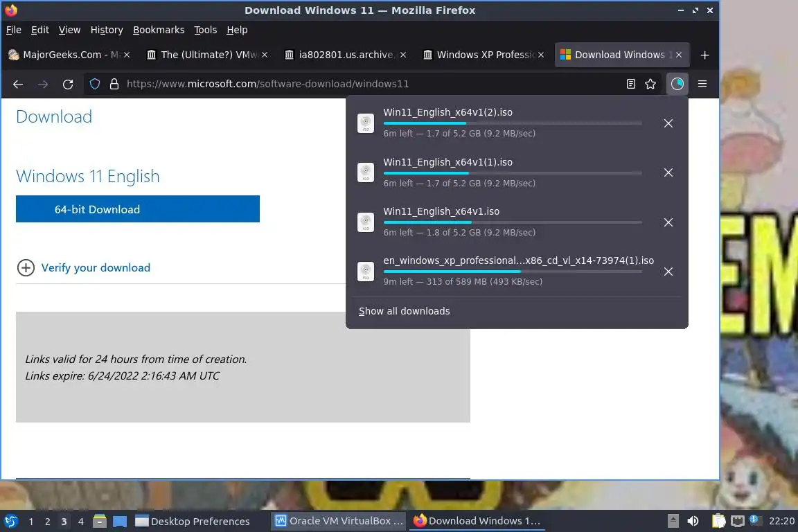Switch to Oracle VM VirtualBox in taskbar

[x=339, y=521]
